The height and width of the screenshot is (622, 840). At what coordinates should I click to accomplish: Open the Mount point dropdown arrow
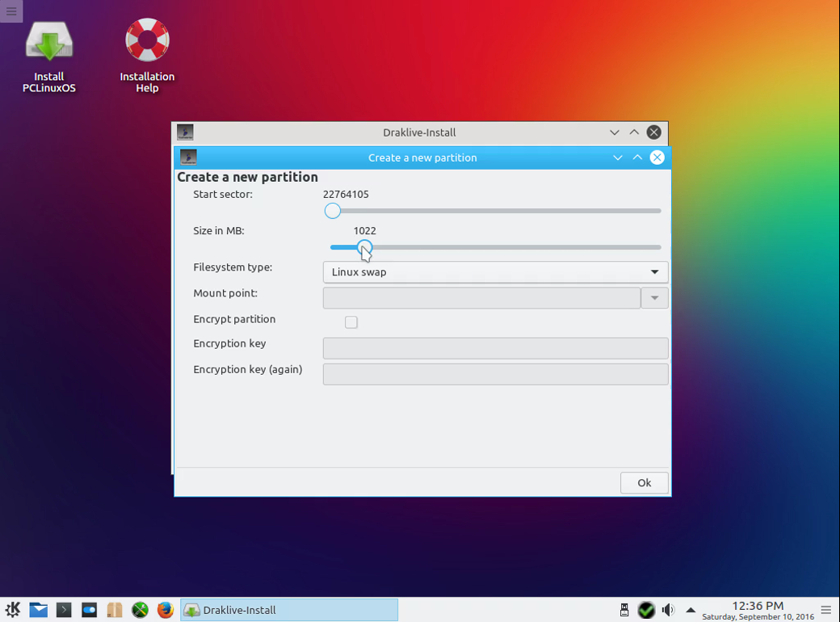click(x=655, y=298)
